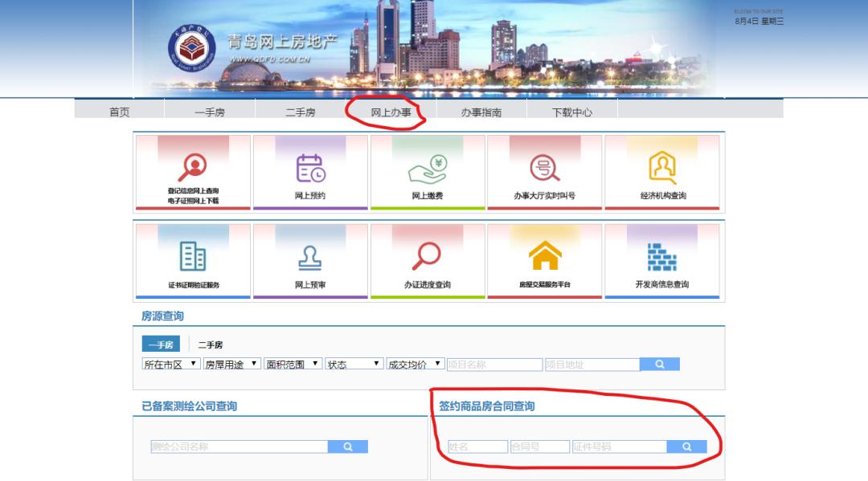Expand the 成交均价 price dropdown
This screenshot has height=481, width=868.
(415, 364)
